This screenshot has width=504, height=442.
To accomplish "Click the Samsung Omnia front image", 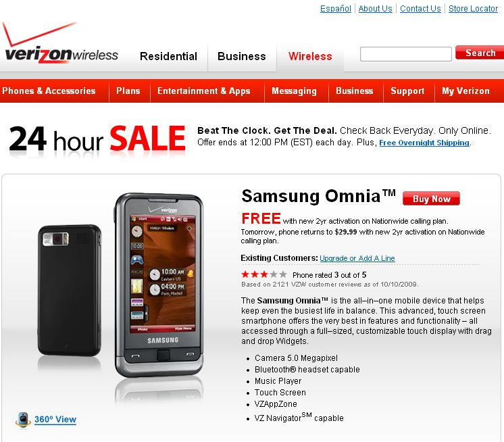I will [x=159, y=285].
